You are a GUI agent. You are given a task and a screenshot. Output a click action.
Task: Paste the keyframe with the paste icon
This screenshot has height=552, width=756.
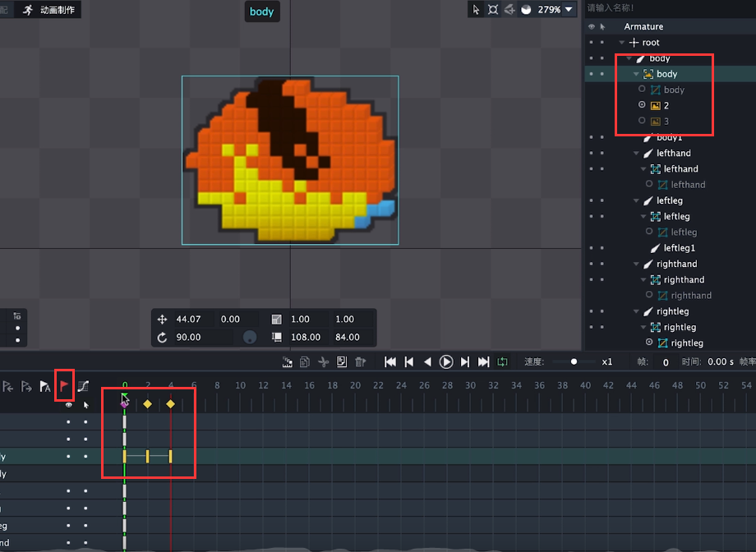pyautogui.click(x=341, y=361)
